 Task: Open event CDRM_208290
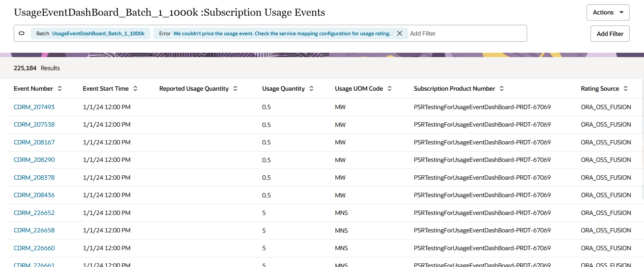click(34, 160)
